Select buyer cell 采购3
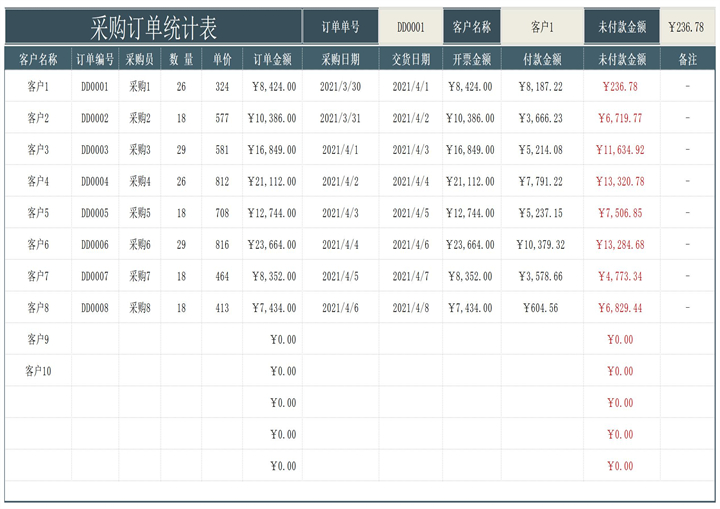The width and height of the screenshot is (720, 509). click(x=140, y=150)
